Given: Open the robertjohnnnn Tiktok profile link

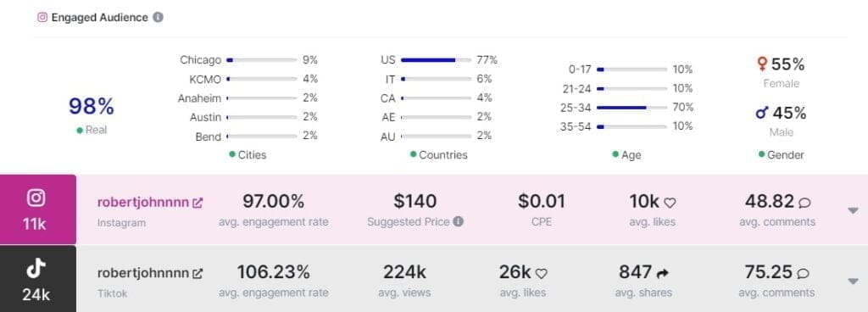Looking at the screenshot, I should click(x=142, y=273).
